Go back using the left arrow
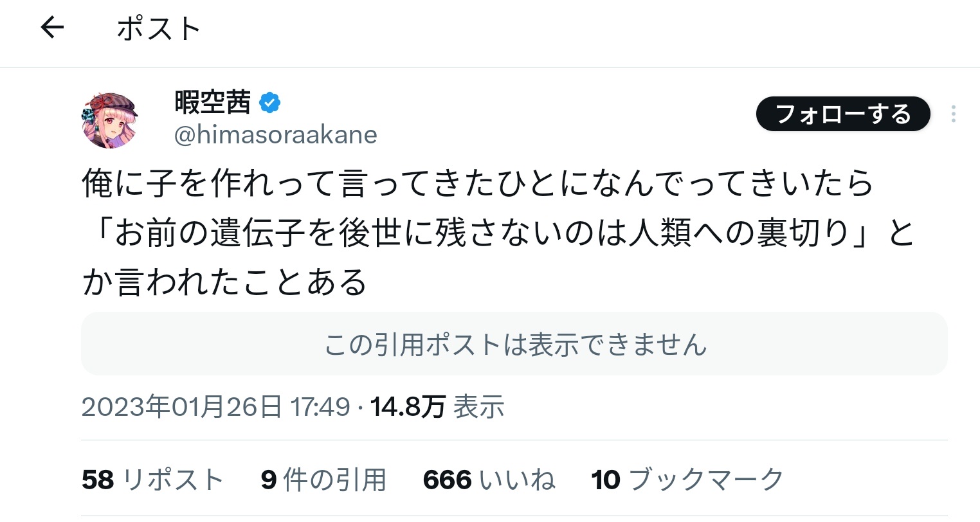 pyautogui.click(x=52, y=28)
